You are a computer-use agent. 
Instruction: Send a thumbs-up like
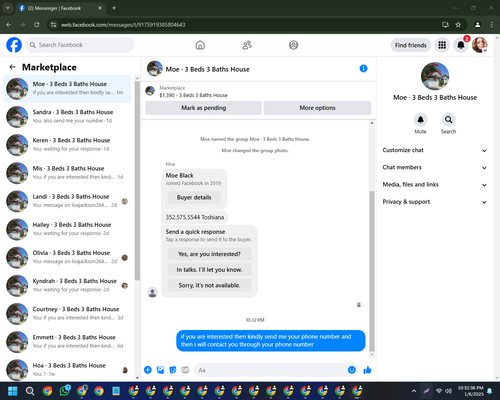pos(367,370)
